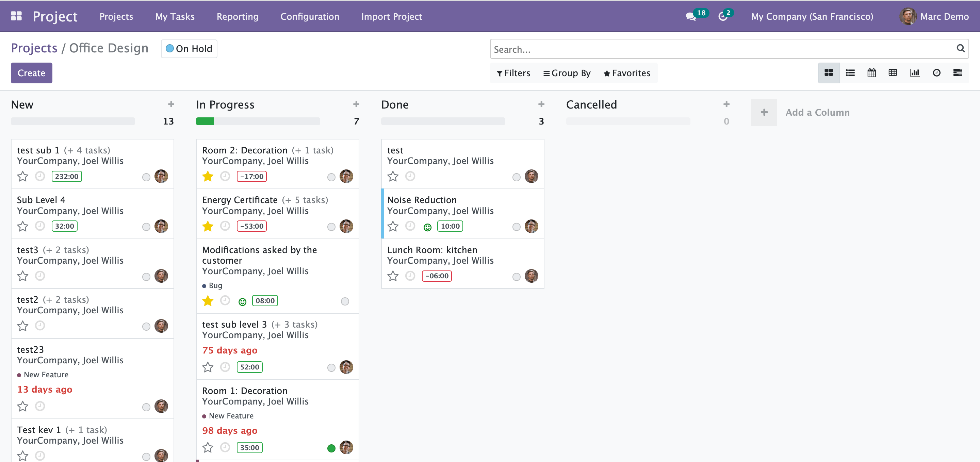Viewport: 980px width, 462px height.
Task: Click the Create button
Action: [x=31, y=73]
